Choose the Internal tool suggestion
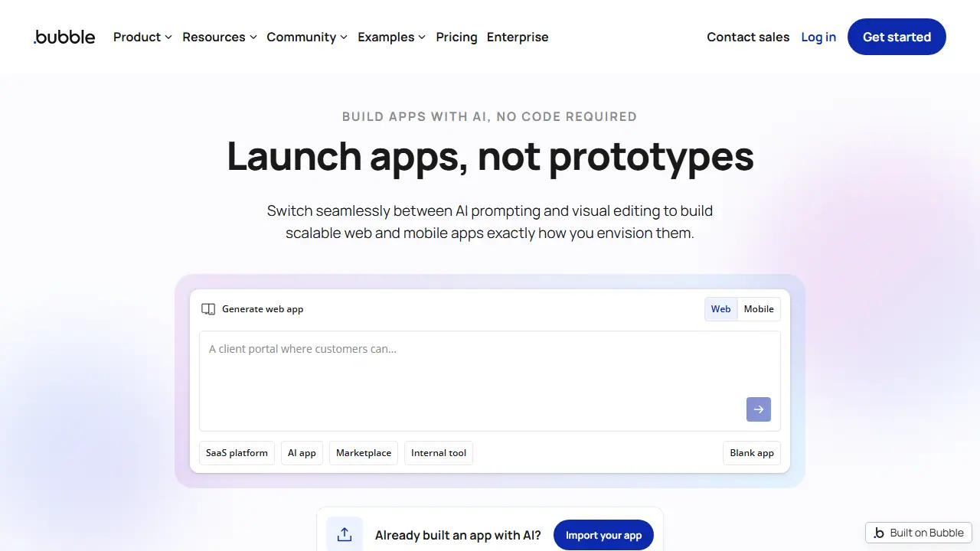This screenshot has width=980, height=551. click(x=439, y=453)
